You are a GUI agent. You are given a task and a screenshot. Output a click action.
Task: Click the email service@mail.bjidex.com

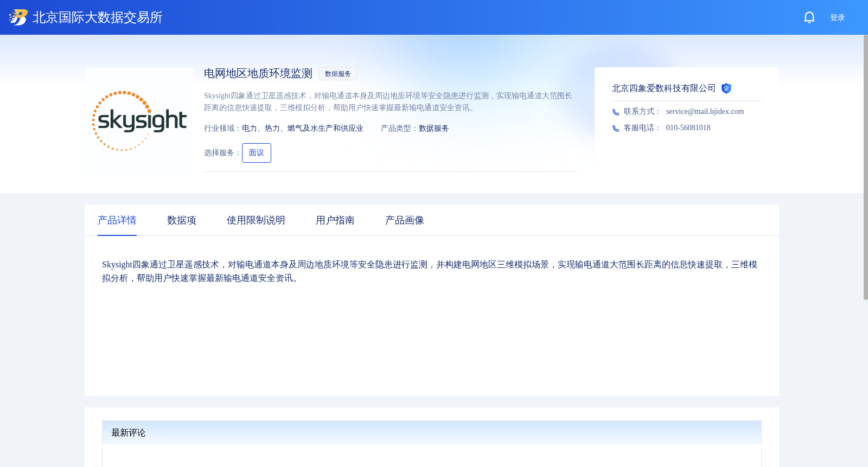click(x=705, y=111)
